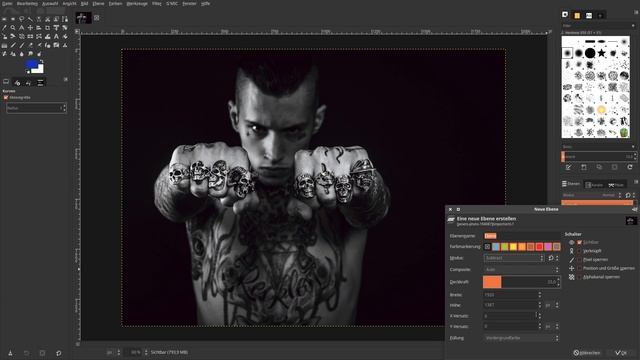Click the Breite input field
This screenshot has height=360, width=640.
513,295
